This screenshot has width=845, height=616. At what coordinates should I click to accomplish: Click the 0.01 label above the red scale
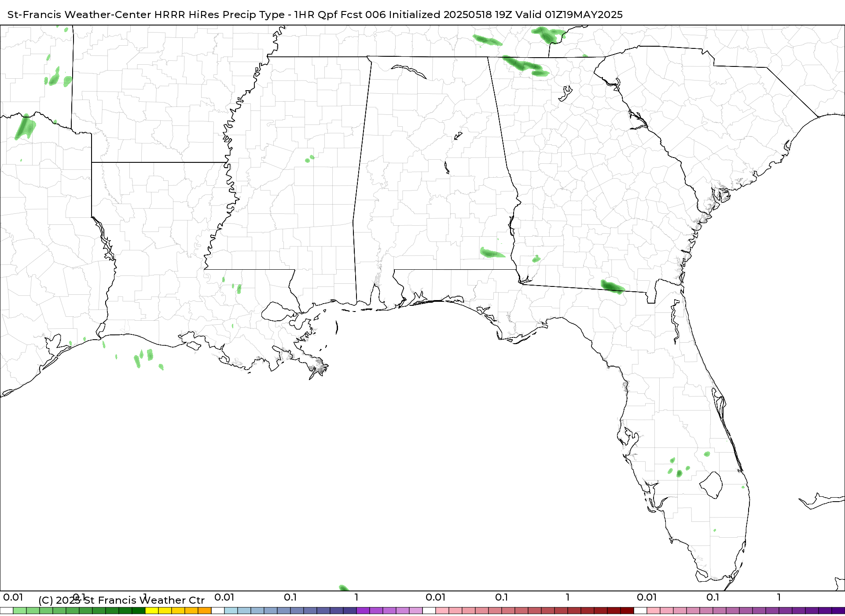(x=436, y=597)
